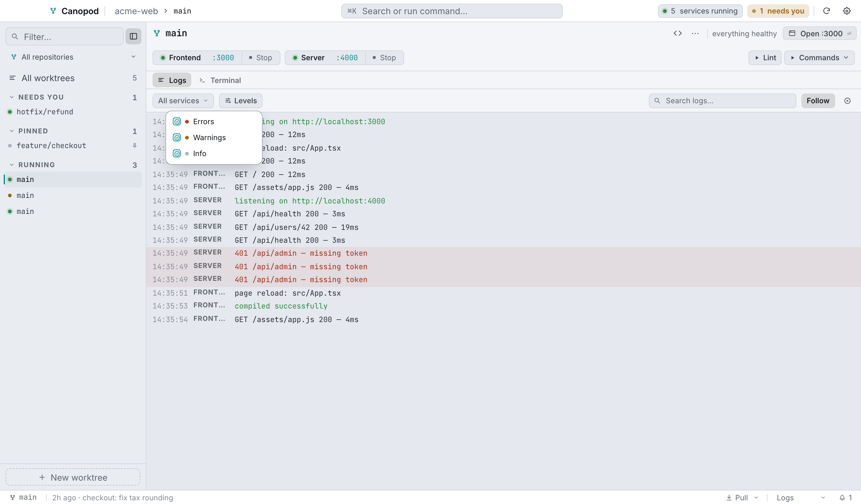Image resolution: width=861 pixels, height=504 pixels.
Task: Switch to the Logs tab
Action: pos(172,80)
